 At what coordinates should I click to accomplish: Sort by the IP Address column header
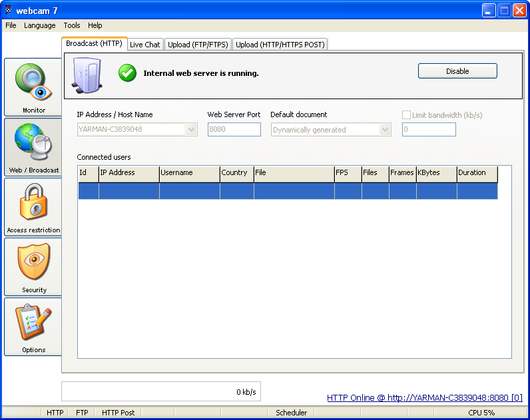pos(129,174)
